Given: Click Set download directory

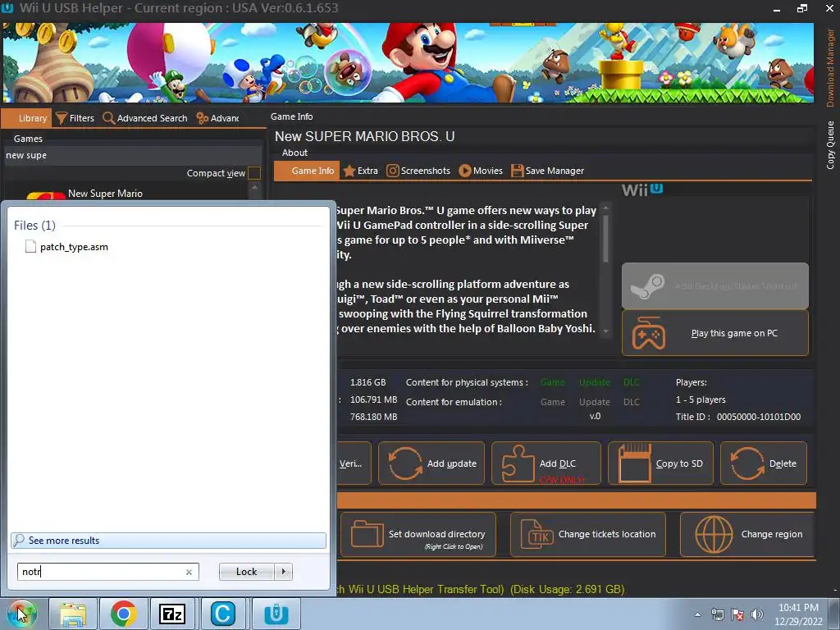Looking at the screenshot, I should click(418, 535).
